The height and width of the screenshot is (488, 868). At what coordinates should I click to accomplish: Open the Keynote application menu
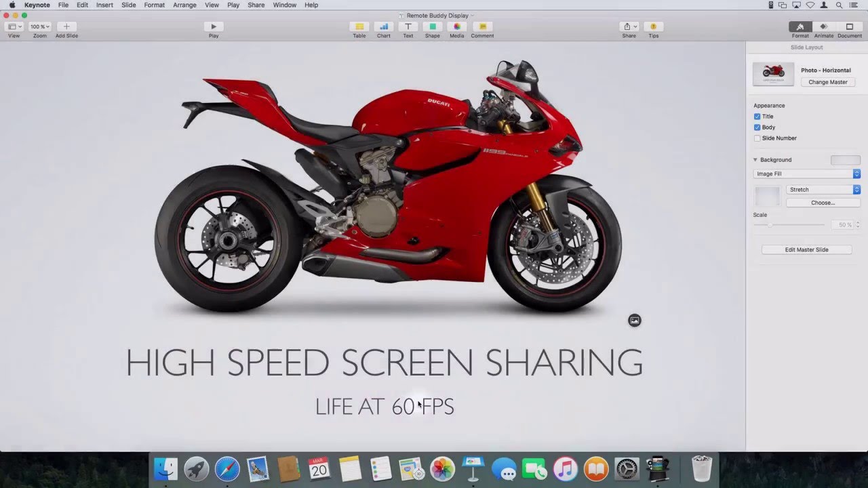click(37, 5)
